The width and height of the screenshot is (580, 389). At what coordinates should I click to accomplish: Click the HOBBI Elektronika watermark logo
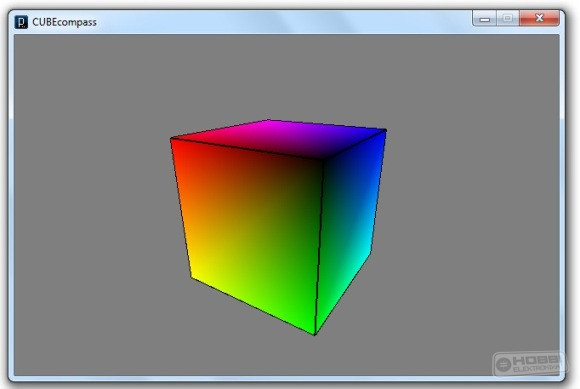click(x=529, y=363)
